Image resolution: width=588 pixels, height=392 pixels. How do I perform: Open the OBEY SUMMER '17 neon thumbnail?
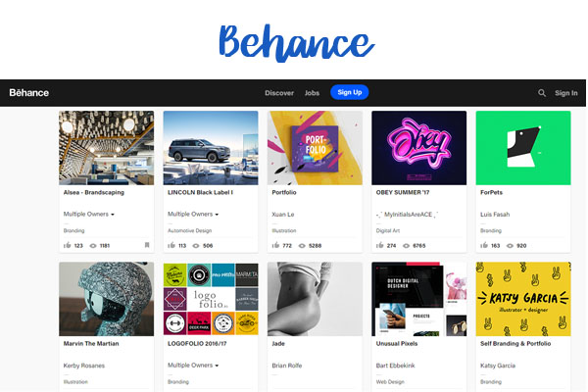(x=418, y=148)
